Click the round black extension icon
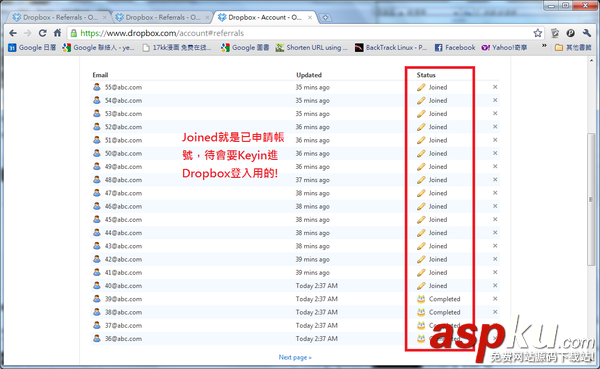Screen dimensions: 600x369 pyautogui.click(x=571, y=33)
